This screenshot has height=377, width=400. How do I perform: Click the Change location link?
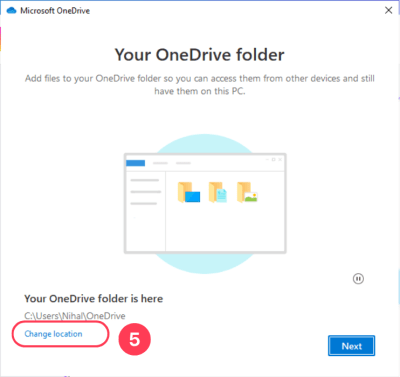[53, 334]
